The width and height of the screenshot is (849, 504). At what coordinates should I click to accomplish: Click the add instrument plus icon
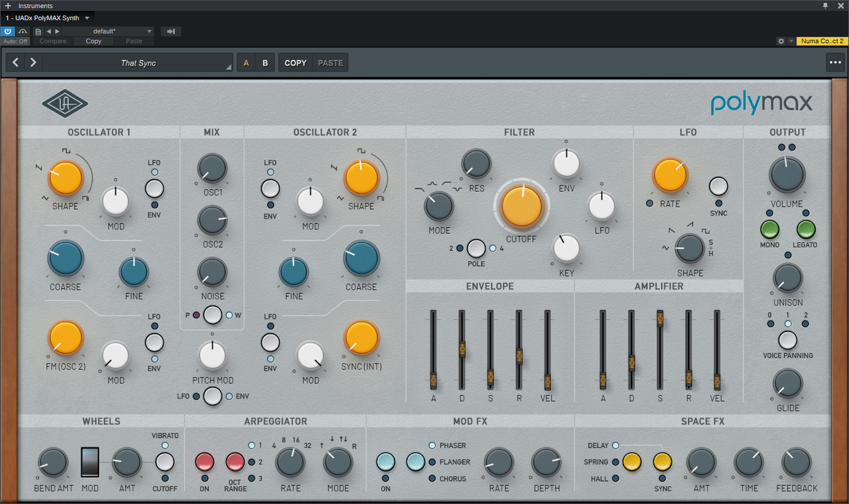(x=8, y=6)
